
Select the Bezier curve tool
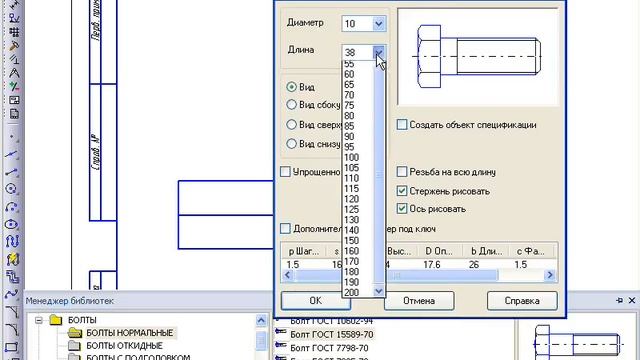(x=12, y=294)
